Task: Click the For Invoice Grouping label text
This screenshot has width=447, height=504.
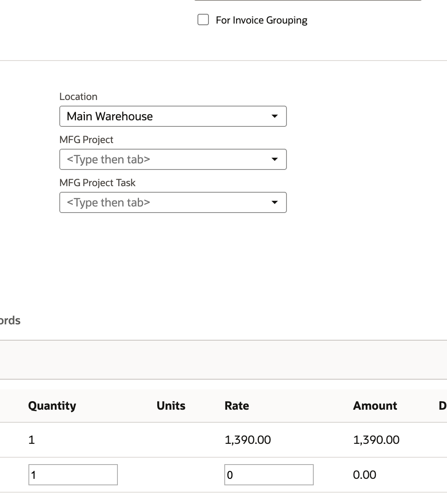Action: [x=261, y=20]
